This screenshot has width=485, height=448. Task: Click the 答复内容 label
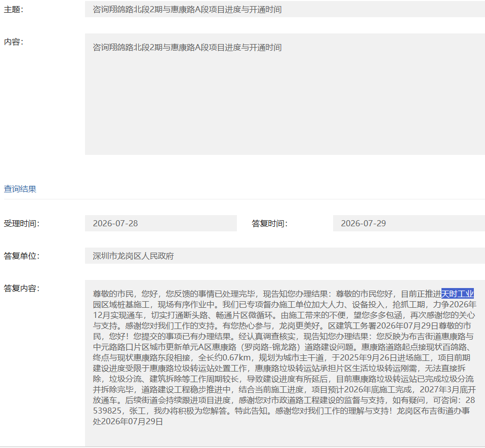21,289
